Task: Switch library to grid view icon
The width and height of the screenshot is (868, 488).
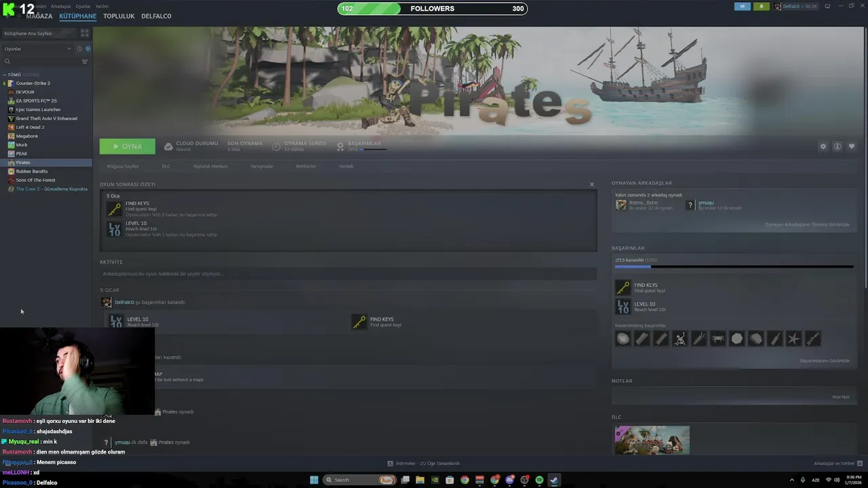Action: click(x=85, y=33)
